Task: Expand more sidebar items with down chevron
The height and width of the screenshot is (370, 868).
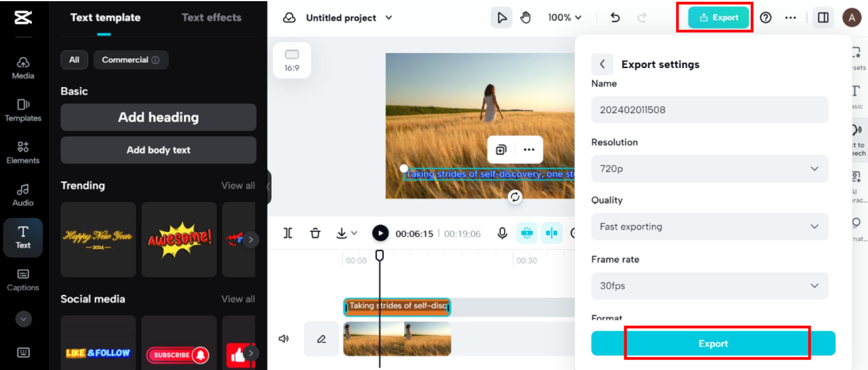Action: [23, 319]
